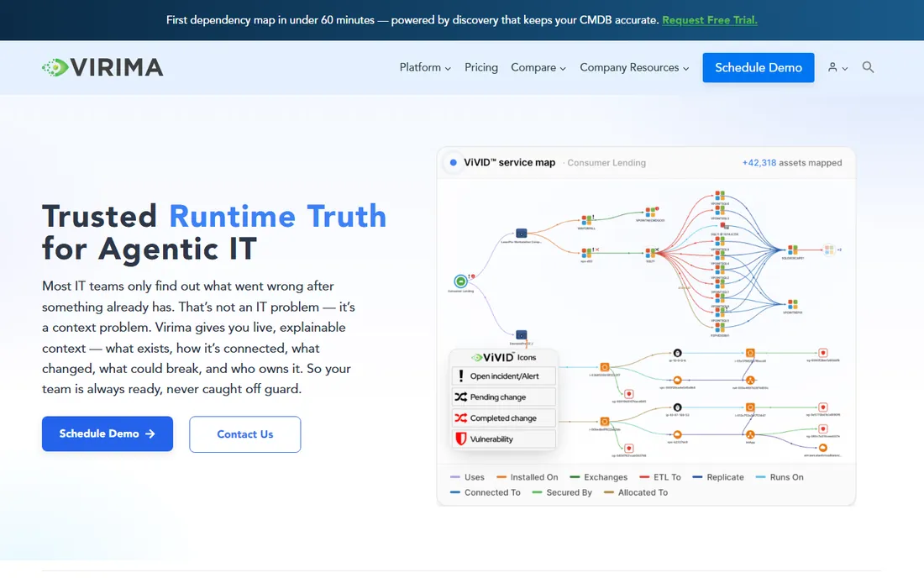
Task: Click the ViVID service map title
Action: point(509,163)
